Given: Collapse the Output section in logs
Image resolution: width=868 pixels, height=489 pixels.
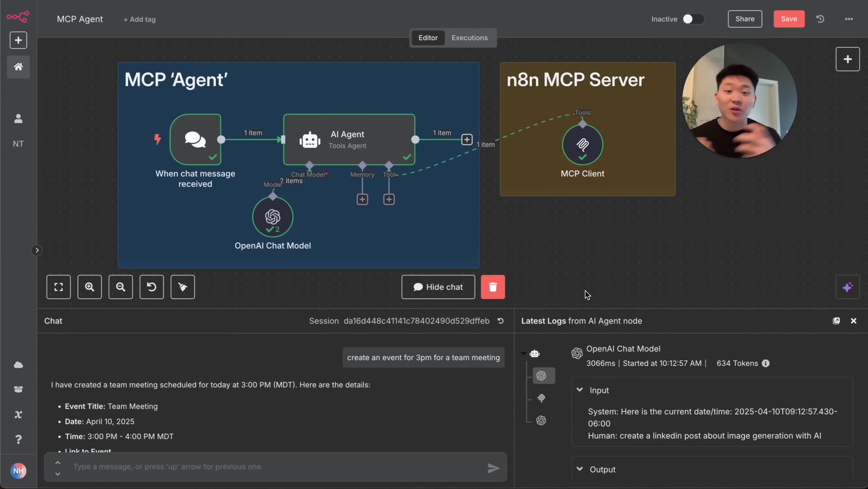Looking at the screenshot, I should pyautogui.click(x=579, y=469).
